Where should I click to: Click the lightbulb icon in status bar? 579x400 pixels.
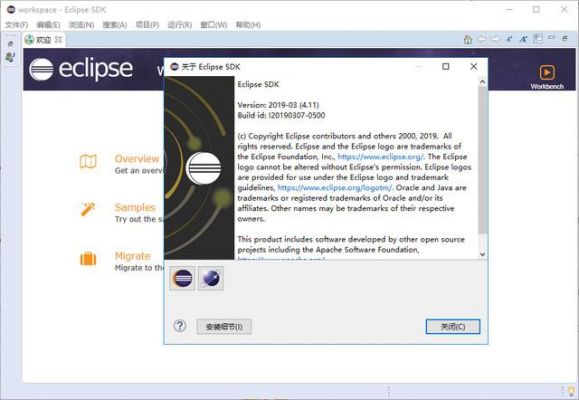572,391
